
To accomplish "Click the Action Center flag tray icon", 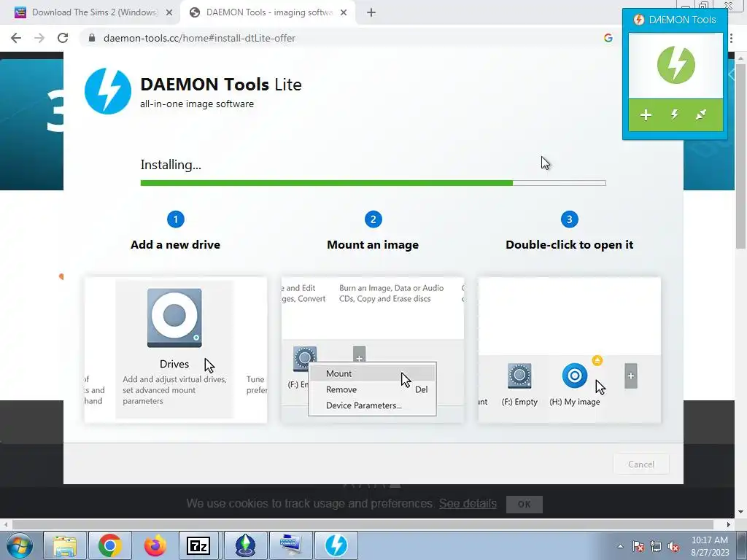I will (x=638, y=546).
